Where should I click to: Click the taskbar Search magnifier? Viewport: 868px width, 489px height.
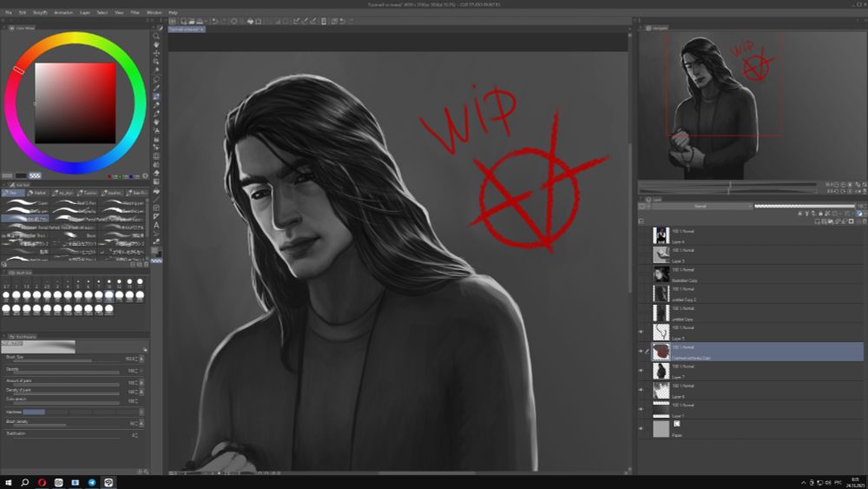click(x=25, y=482)
